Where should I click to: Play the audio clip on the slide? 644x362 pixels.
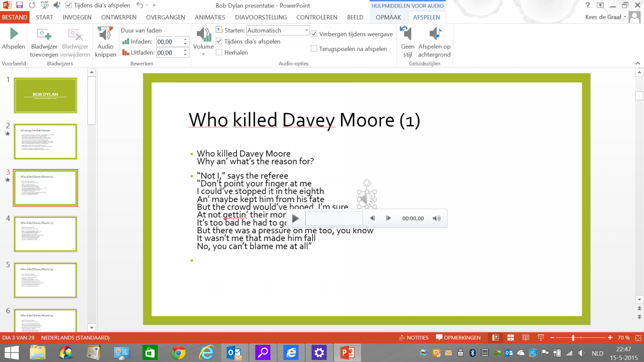pyautogui.click(x=296, y=218)
